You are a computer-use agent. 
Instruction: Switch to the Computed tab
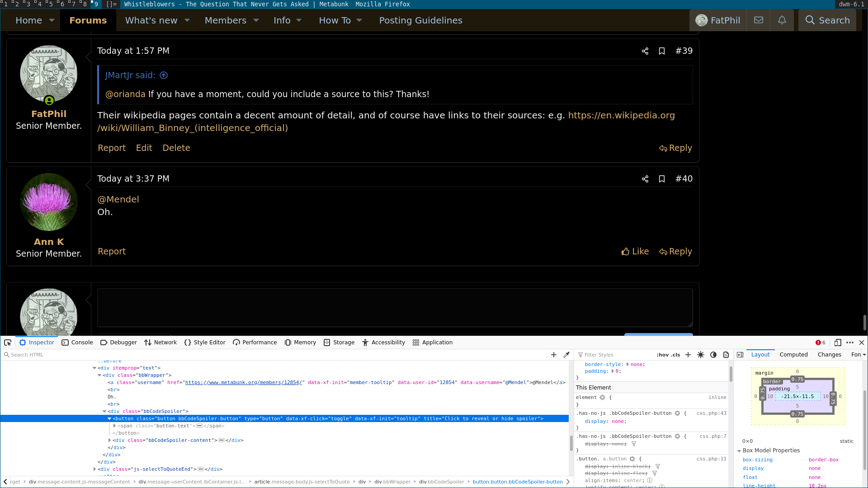coord(793,355)
